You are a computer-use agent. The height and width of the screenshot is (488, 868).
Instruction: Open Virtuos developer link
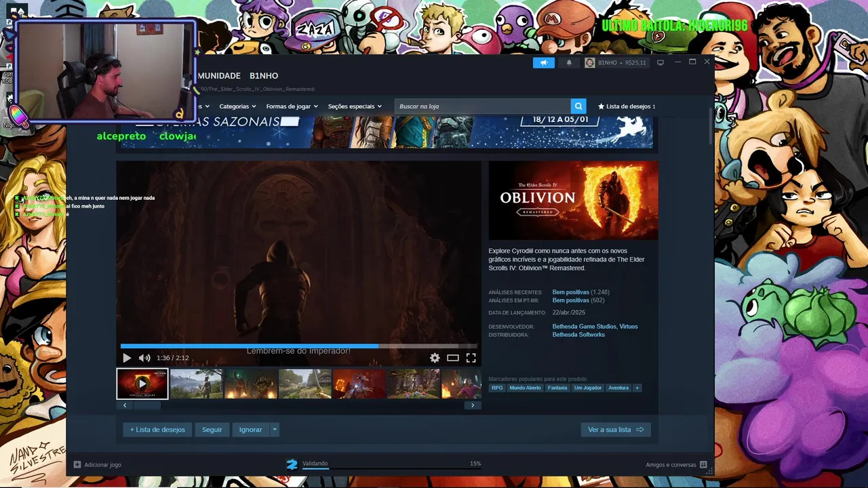click(x=629, y=327)
